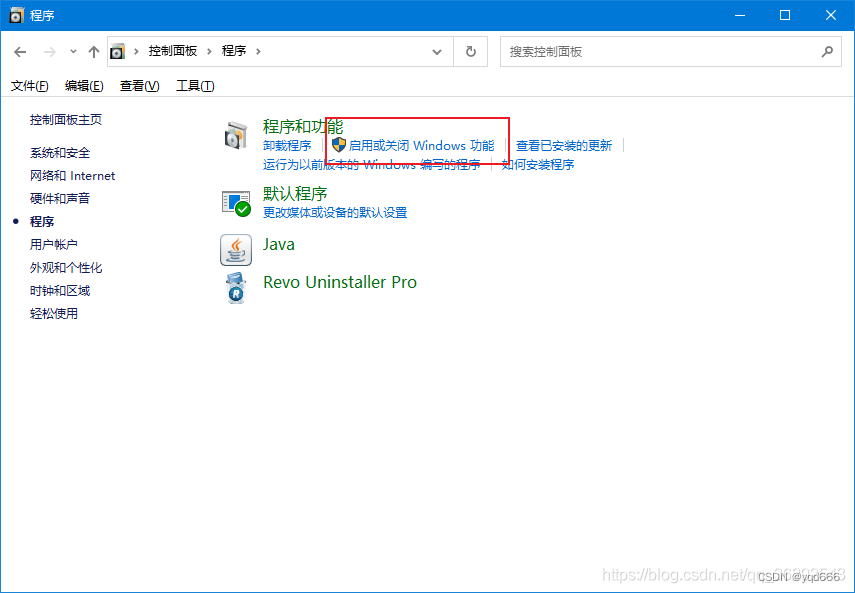The height and width of the screenshot is (593, 855).
Task: Click inside the 搜索控制面板 search field
Action: pyautogui.click(x=650, y=50)
